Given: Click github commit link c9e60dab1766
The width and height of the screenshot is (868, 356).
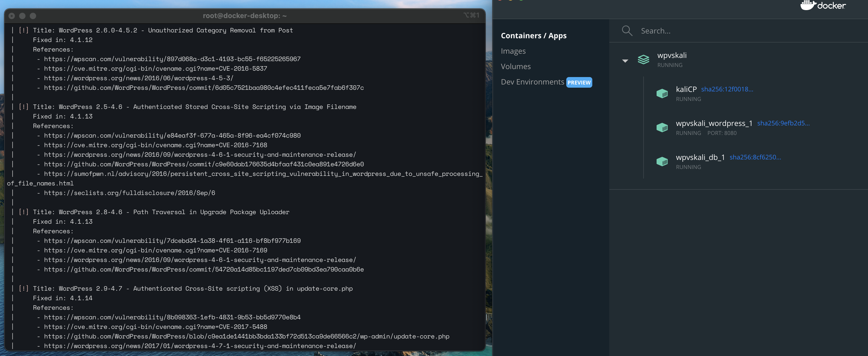Looking at the screenshot, I should [x=204, y=164].
